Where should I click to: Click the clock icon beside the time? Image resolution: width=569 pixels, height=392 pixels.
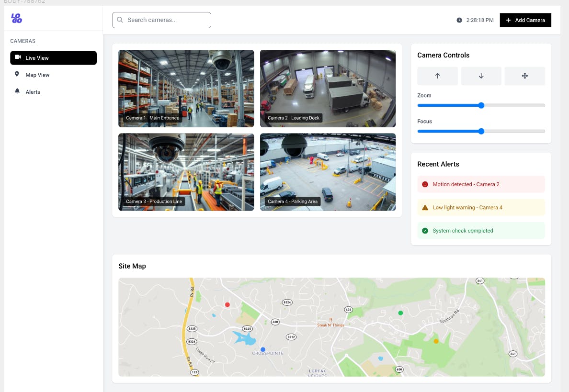459,20
